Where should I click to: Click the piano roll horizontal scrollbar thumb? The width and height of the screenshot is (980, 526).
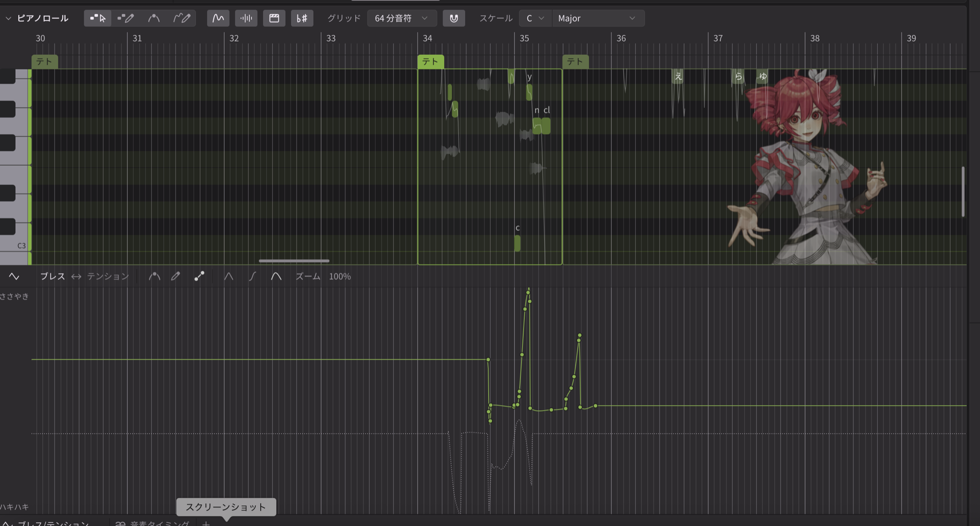click(x=294, y=261)
